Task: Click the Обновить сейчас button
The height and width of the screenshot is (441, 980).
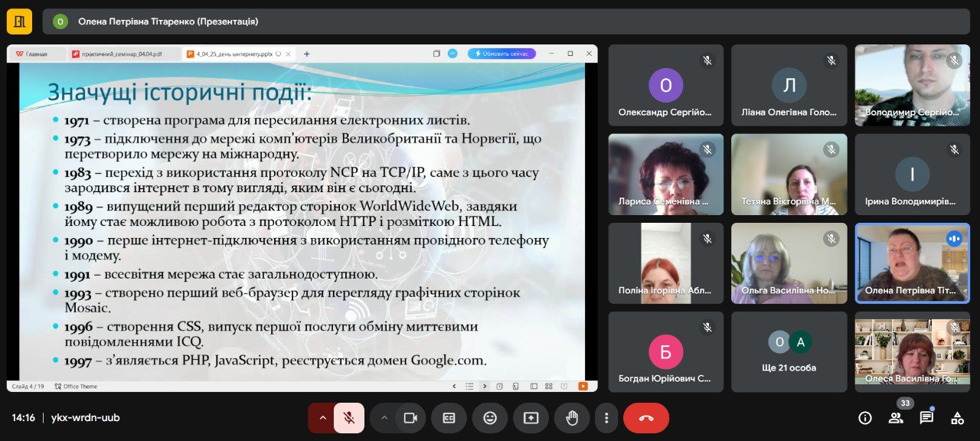Action: (501, 54)
